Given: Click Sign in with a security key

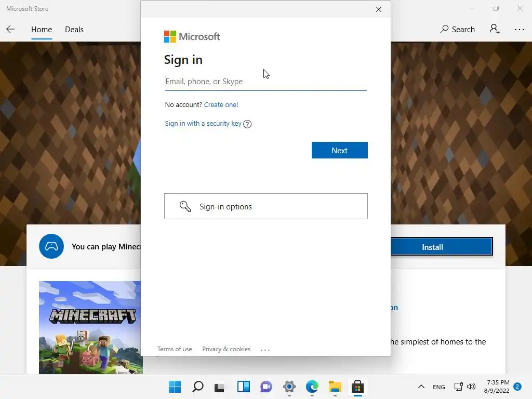Looking at the screenshot, I should point(203,124).
